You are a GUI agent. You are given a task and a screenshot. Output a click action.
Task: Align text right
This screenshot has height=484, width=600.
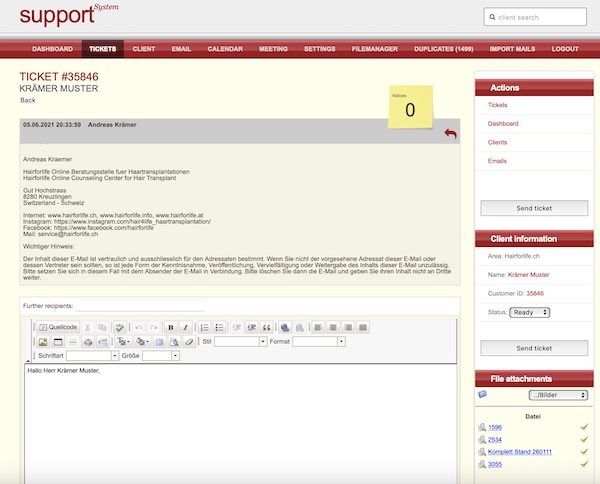pyautogui.click(x=348, y=327)
